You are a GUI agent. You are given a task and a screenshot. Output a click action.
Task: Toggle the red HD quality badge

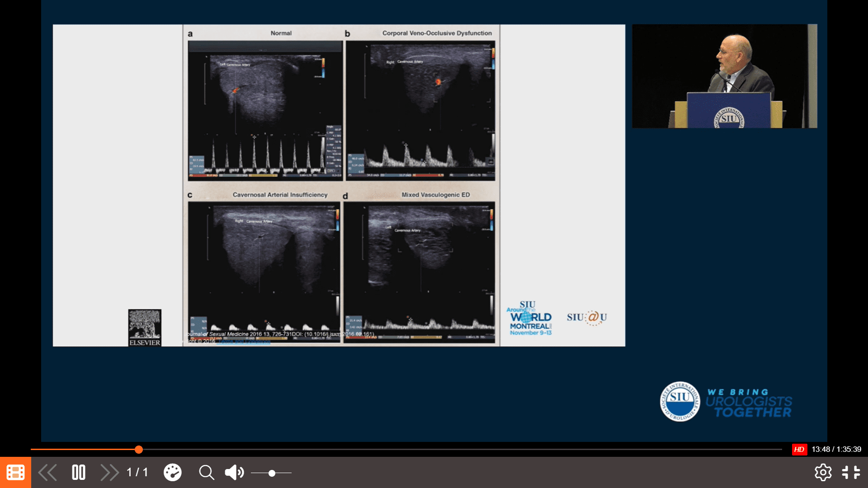tap(799, 449)
